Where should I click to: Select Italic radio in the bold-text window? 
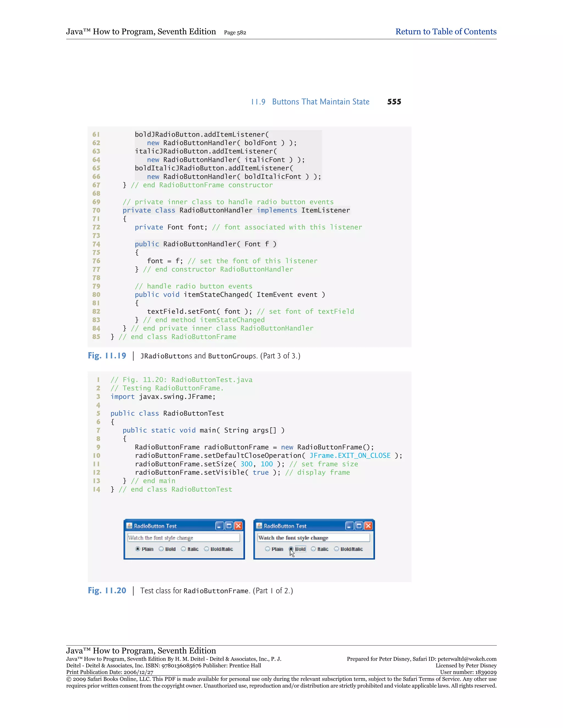[313, 549]
